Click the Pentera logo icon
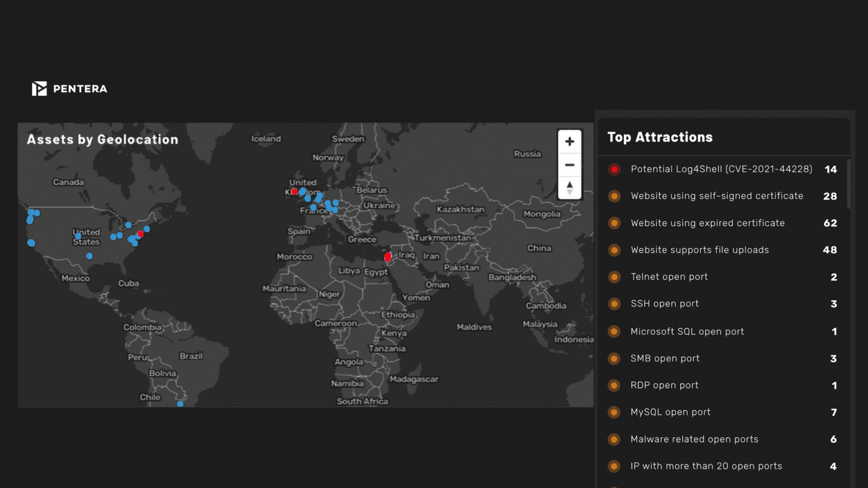868x488 pixels. point(38,88)
